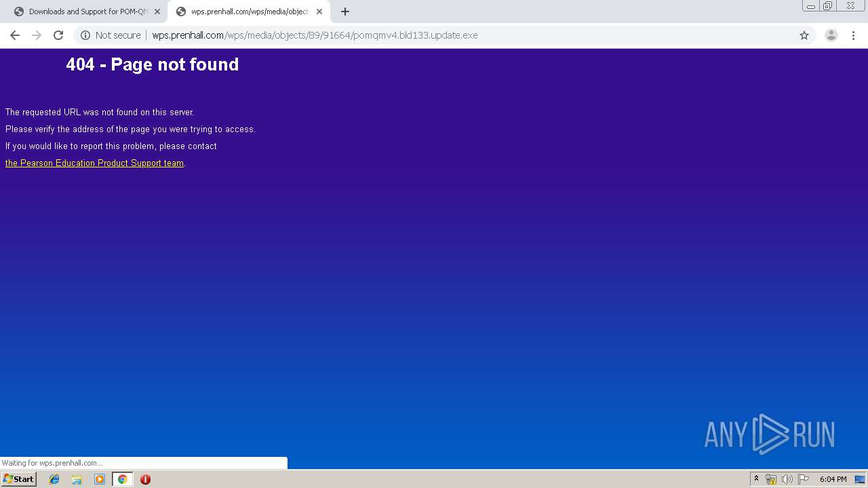Image resolution: width=868 pixels, height=488 pixels.
Task: Restore down the Chrome window
Action: pyautogui.click(x=828, y=6)
